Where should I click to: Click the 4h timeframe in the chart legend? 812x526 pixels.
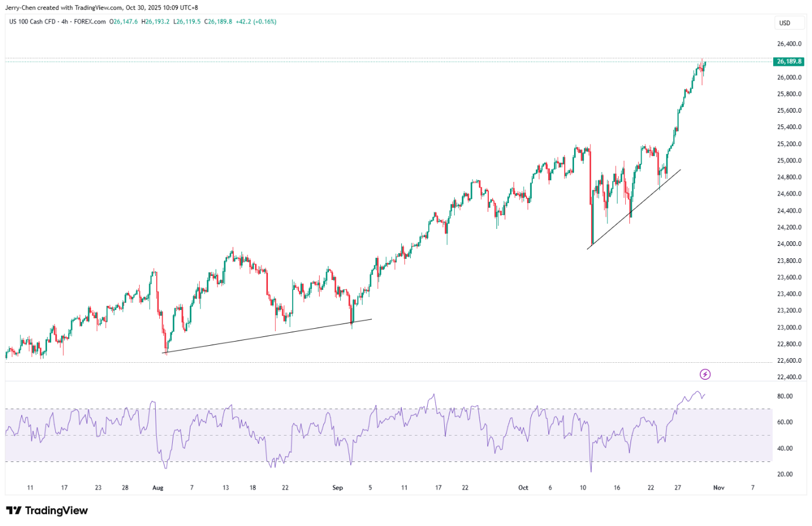tap(65, 22)
